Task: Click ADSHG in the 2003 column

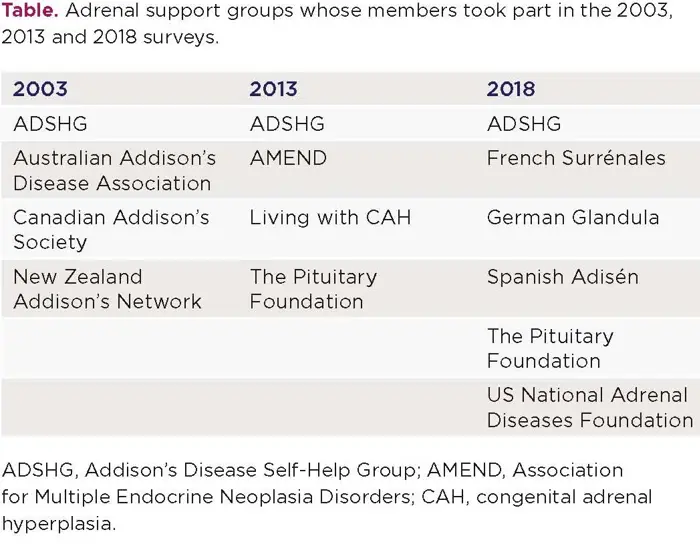Action: pyautogui.click(x=50, y=125)
